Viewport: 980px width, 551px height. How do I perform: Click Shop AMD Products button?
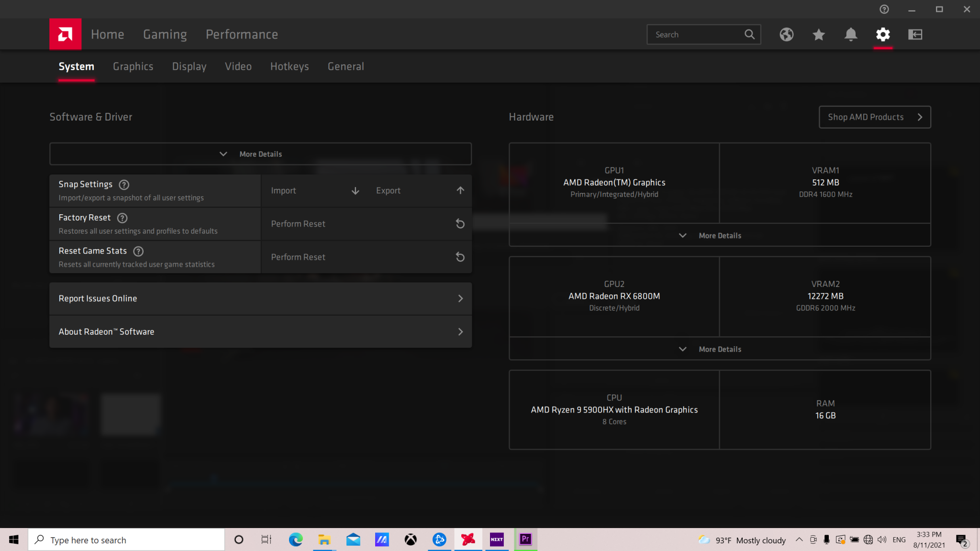pos(875,117)
